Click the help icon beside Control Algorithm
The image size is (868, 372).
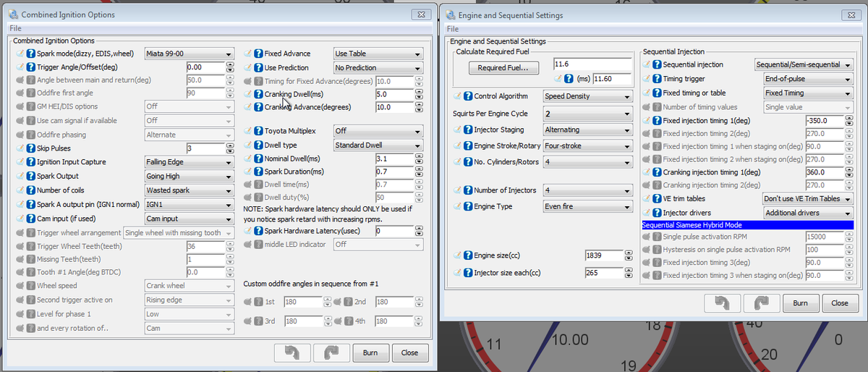467,96
